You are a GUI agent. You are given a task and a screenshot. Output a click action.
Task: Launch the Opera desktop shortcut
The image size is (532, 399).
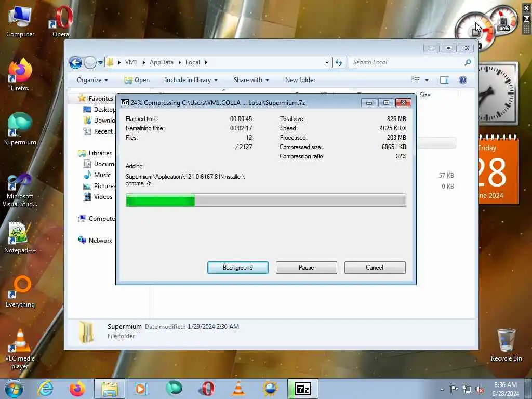(61, 22)
